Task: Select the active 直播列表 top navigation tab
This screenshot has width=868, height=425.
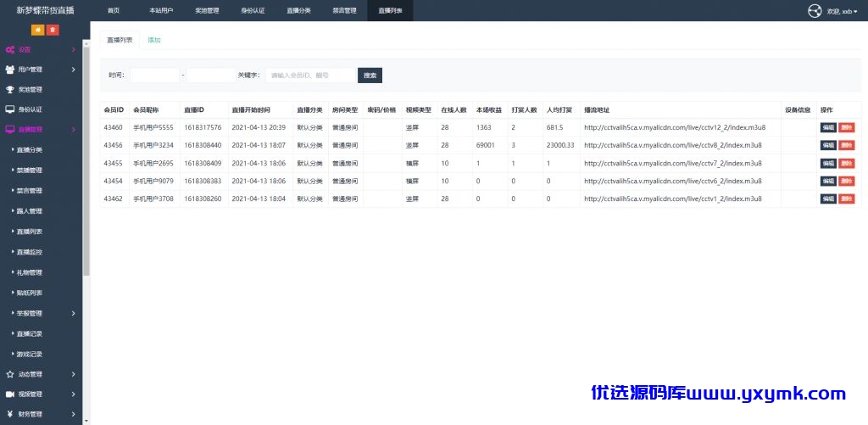Action: pos(390,10)
